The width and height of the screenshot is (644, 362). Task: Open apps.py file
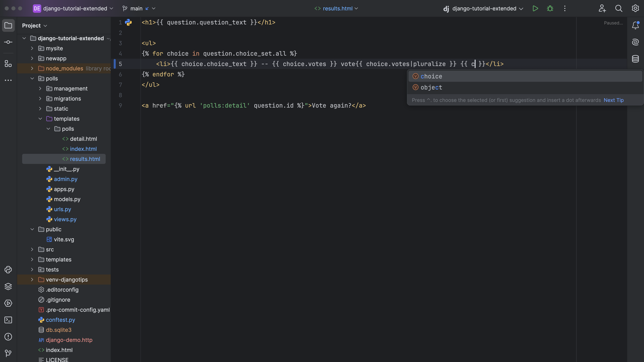click(x=64, y=189)
